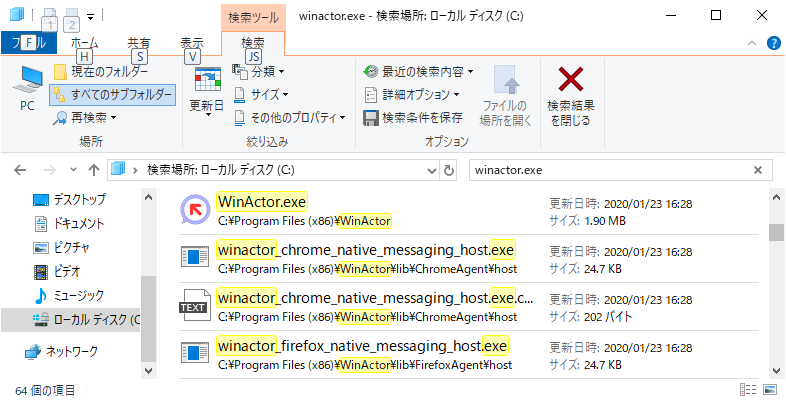Open その他のプロパティ dropdown
The width and height of the screenshot is (786, 403).
point(290,118)
